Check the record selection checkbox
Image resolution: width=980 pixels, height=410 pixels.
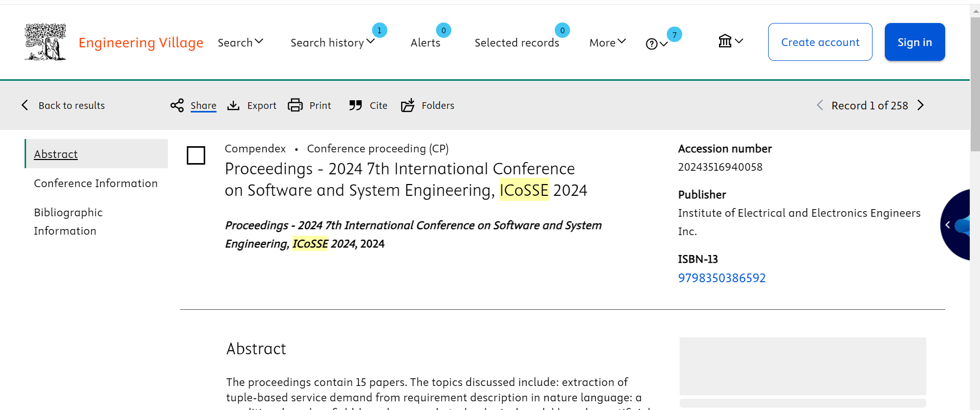[x=196, y=155]
